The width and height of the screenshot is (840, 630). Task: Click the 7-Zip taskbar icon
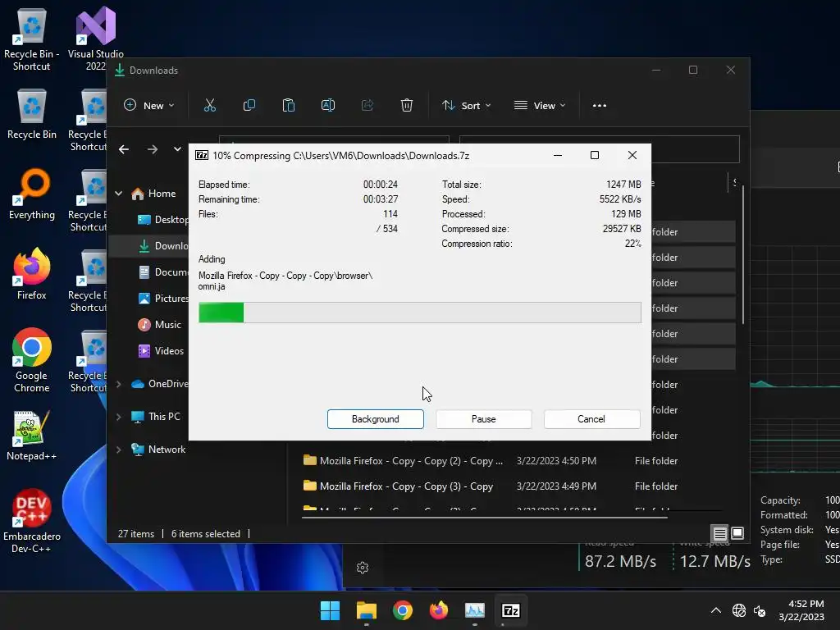[x=510, y=610]
